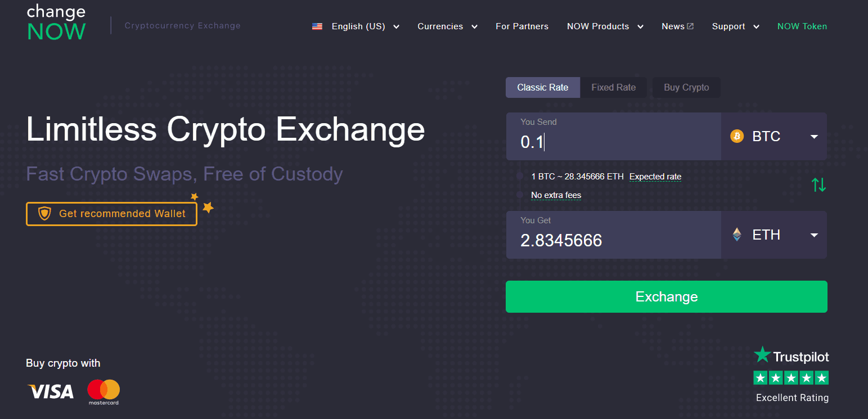
Task: Click the Mastercard logo
Action: tap(104, 391)
